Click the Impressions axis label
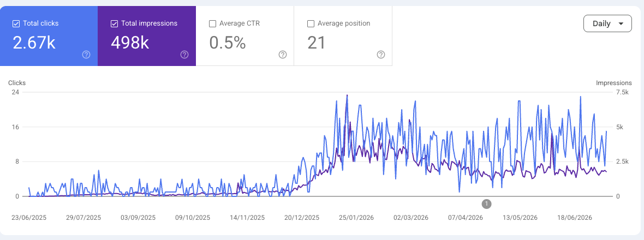This screenshot has height=240, width=644. pyautogui.click(x=613, y=83)
